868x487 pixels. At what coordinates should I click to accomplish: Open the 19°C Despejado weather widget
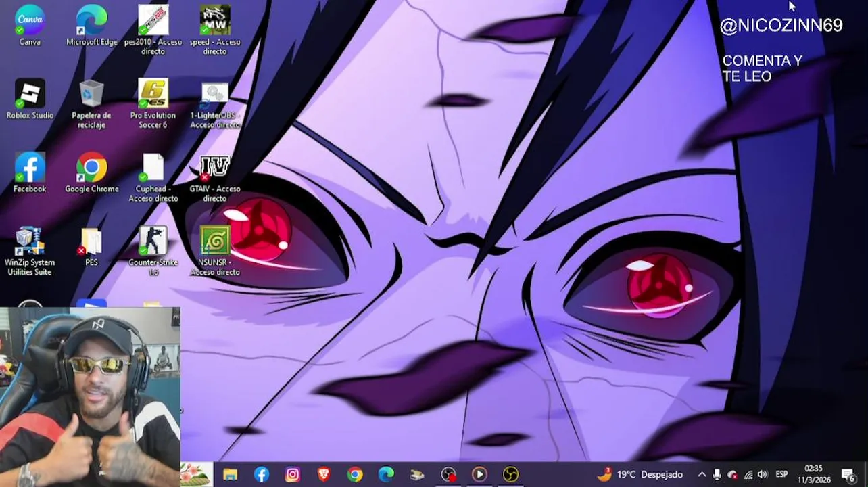click(x=640, y=474)
